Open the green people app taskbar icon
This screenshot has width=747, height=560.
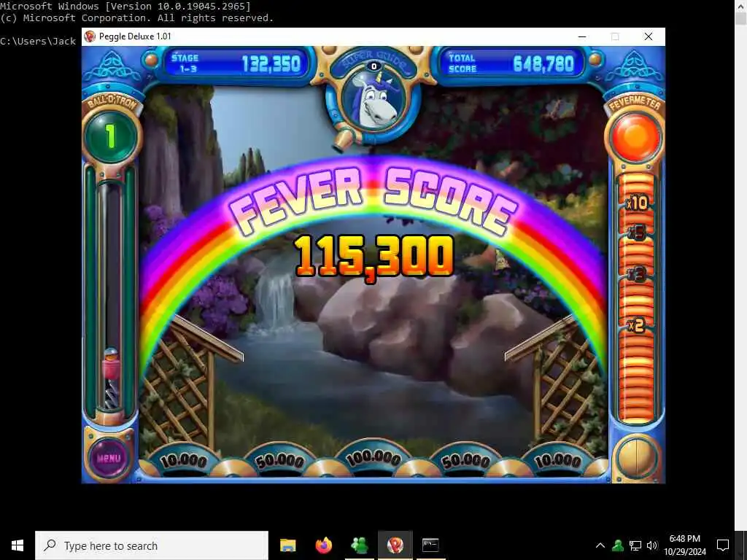point(359,545)
